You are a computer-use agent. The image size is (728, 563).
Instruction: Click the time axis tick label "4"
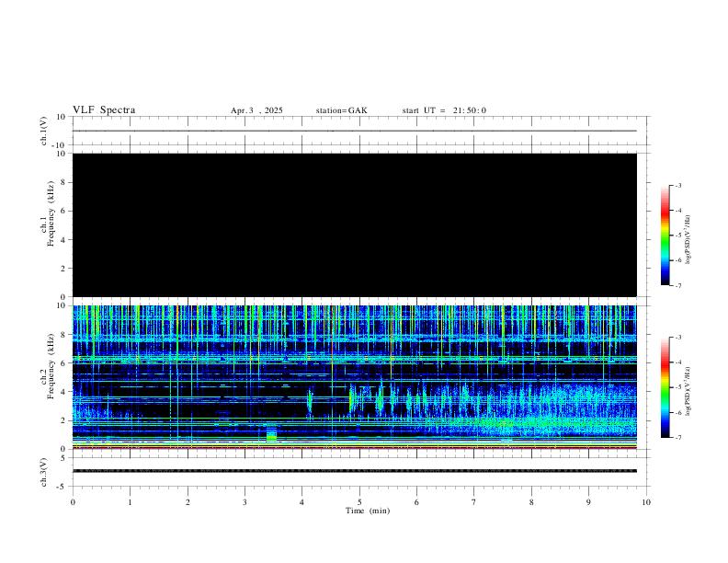click(302, 502)
